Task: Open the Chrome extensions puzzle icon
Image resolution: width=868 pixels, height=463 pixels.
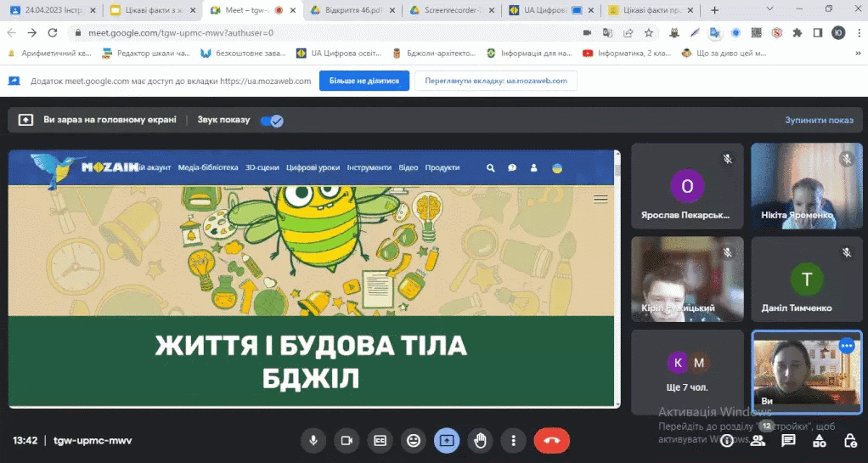Action: click(798, 33)
